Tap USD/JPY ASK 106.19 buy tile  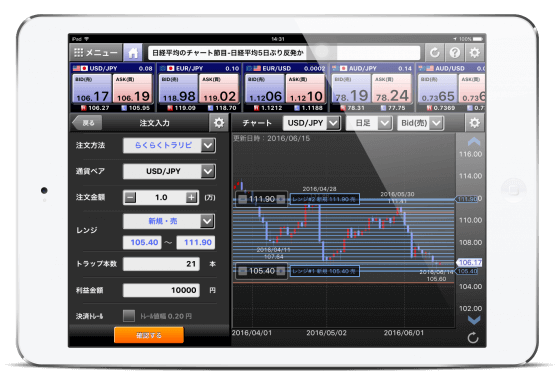132,88
